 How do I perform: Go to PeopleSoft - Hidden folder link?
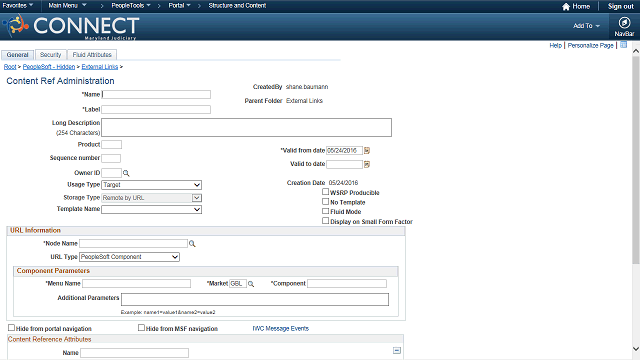coord(49,67)
